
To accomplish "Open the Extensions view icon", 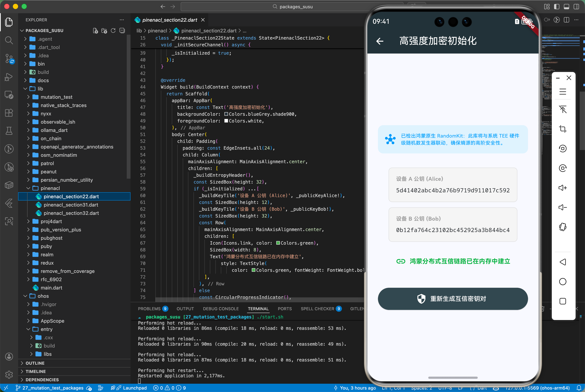I will (x=9, y=113).
